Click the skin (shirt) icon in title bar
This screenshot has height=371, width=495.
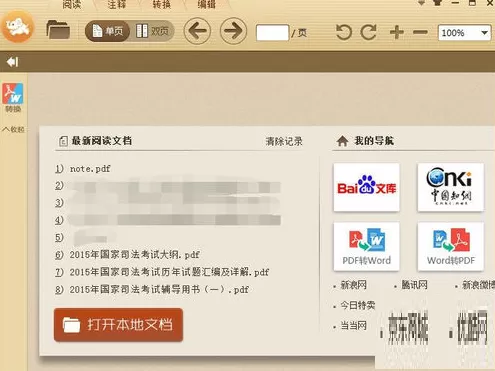pyautogui.click(x=438, y=3)
